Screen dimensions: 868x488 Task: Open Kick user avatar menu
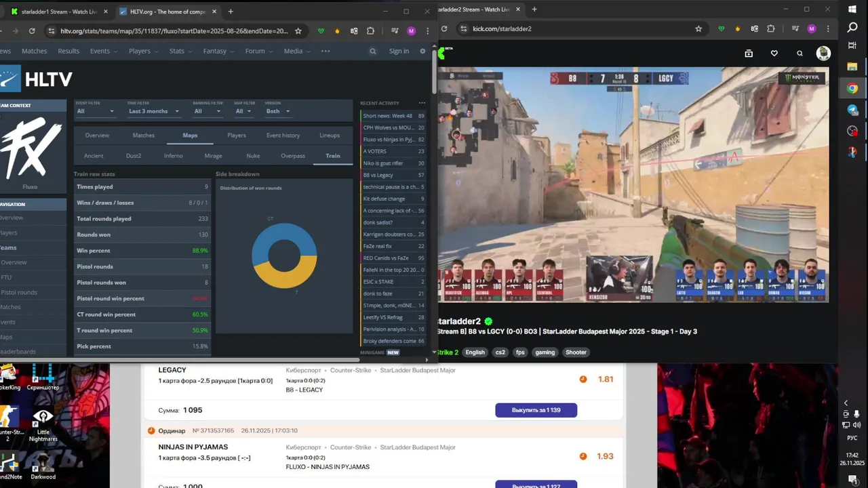(x=823, y=53)
